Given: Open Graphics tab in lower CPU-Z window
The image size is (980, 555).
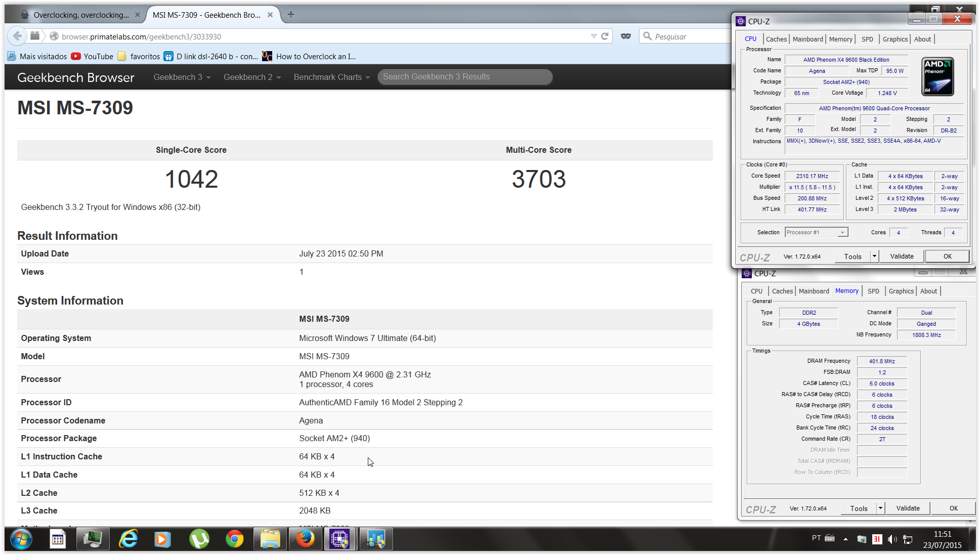Looking at the screenshot, I should coord(901,291).
